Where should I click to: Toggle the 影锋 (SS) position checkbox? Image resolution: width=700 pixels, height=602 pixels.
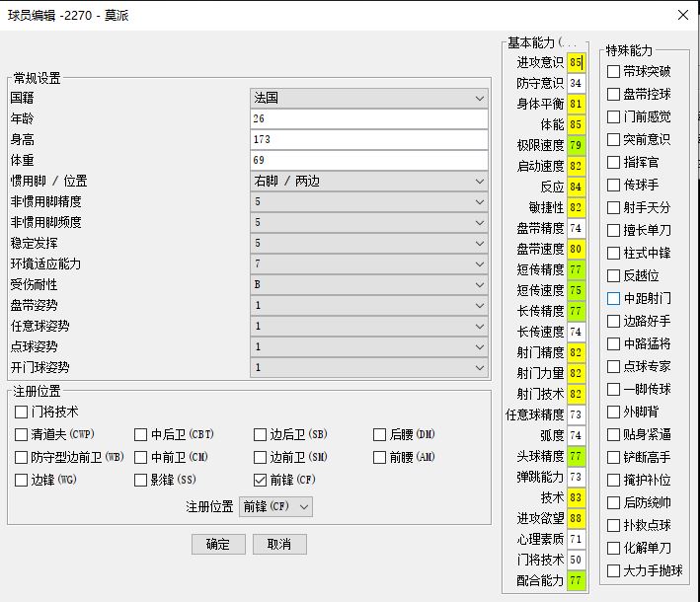tap(141, 481)
